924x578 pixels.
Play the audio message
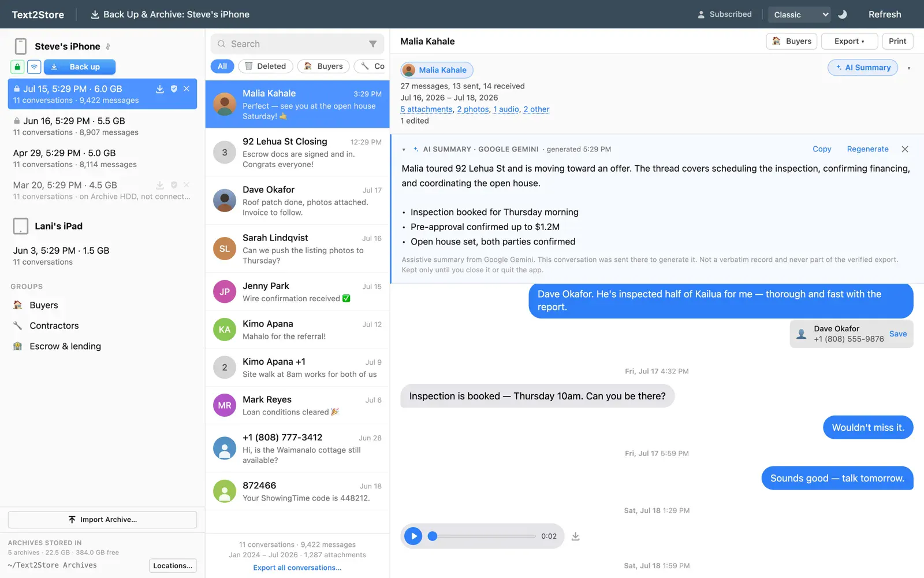(x=413, y=536)
